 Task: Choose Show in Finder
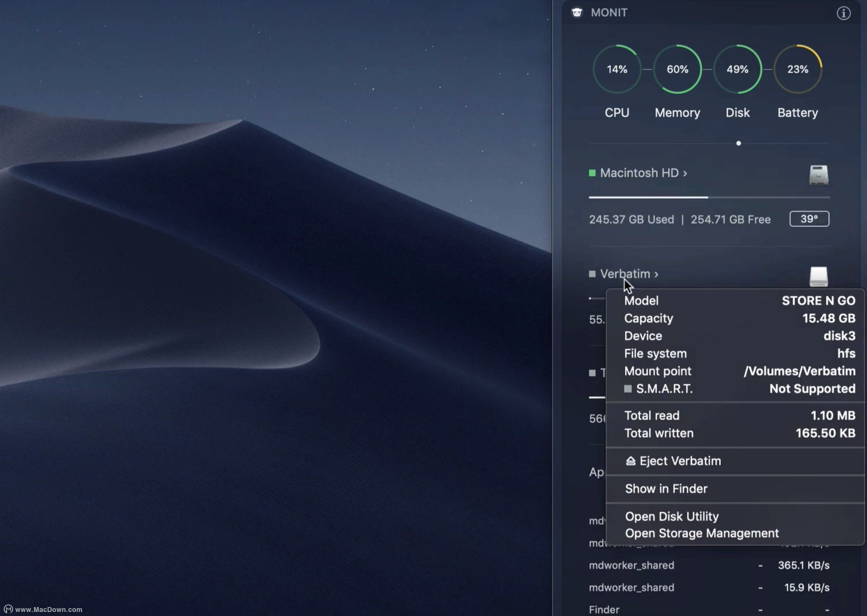click(666, 489)
